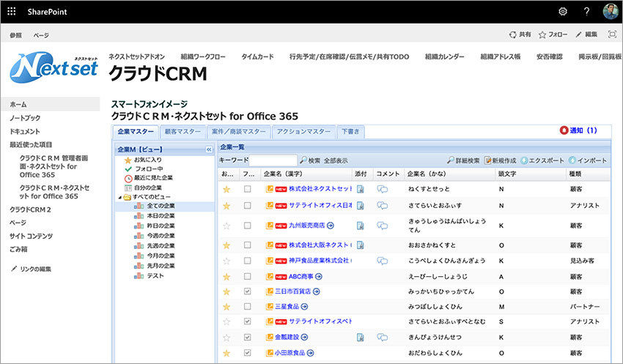Screen dimensions: 623x364
Task: Click the arrow icon next to 小田原食品
Action: (x=310, y=352)
